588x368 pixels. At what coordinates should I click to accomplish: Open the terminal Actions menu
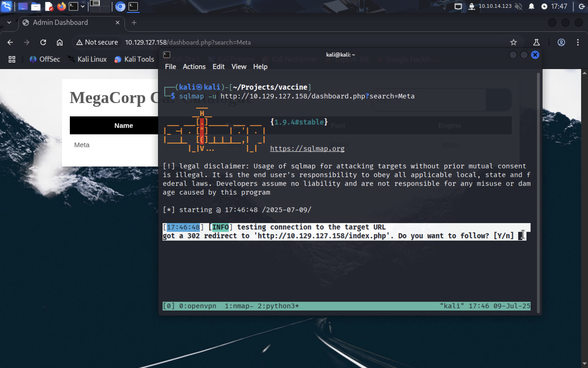click(194, 67)
